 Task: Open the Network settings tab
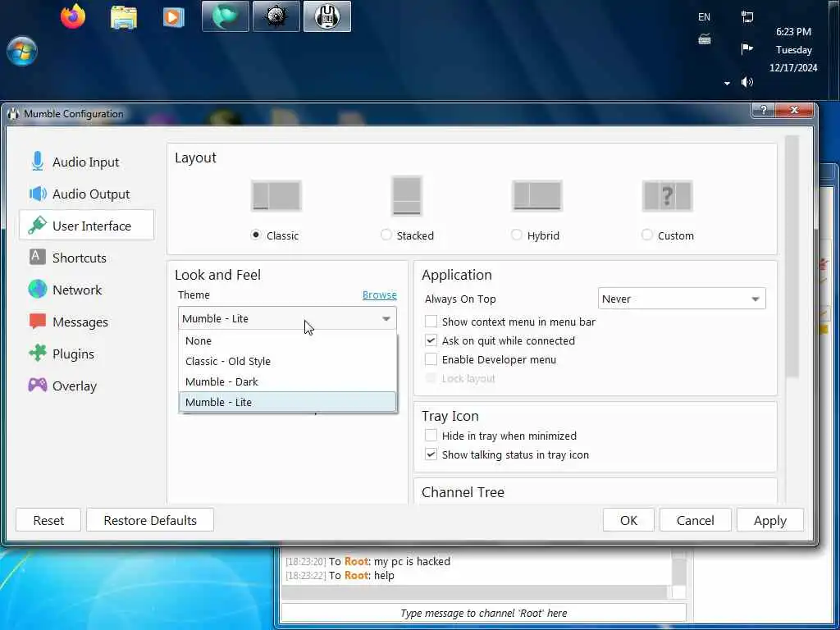point(86,290)
